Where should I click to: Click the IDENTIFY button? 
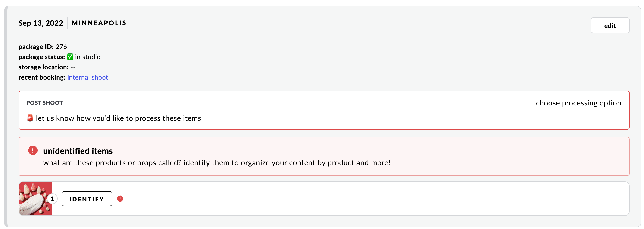(87, 199)
